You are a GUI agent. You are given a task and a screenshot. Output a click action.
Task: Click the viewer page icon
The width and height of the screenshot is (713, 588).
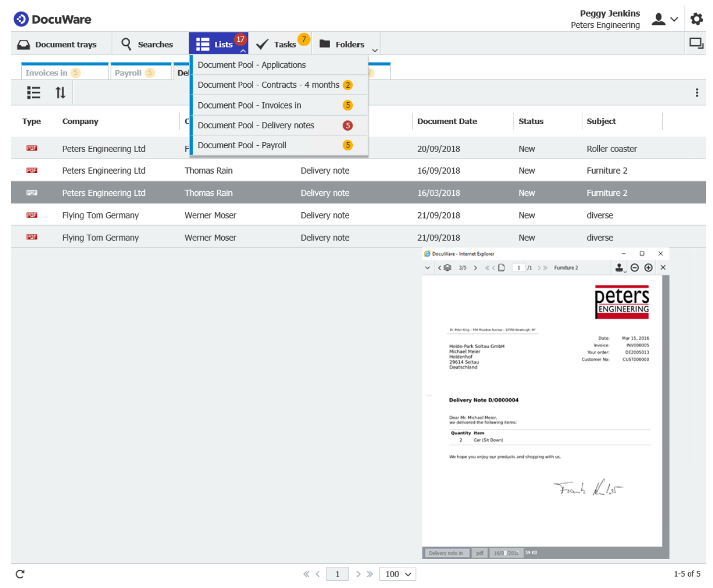501,268
